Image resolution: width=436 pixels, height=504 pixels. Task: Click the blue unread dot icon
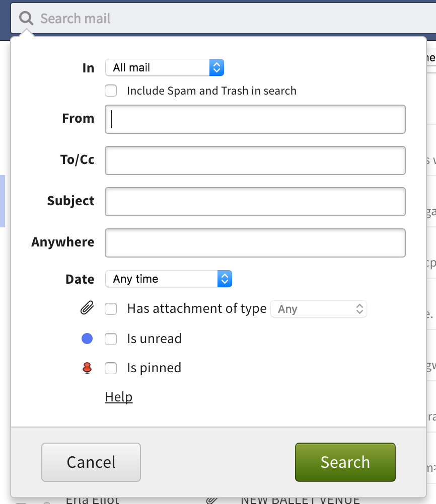click(87, 339)
